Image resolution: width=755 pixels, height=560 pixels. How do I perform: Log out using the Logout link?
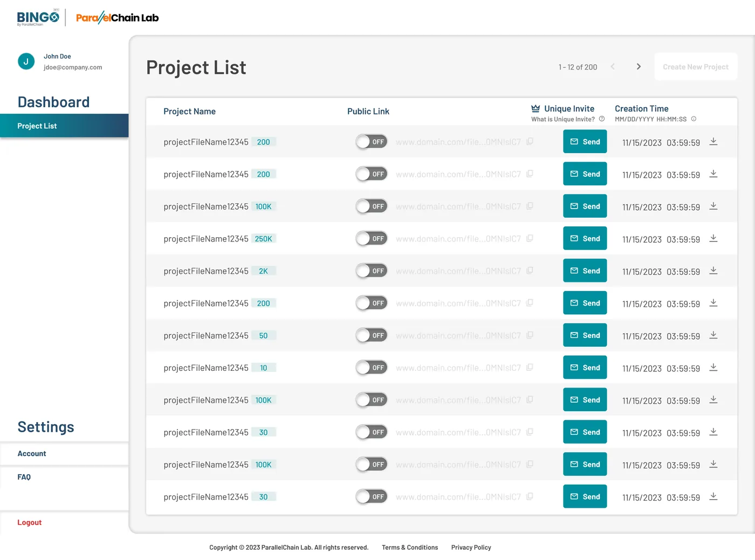(29, 522)
